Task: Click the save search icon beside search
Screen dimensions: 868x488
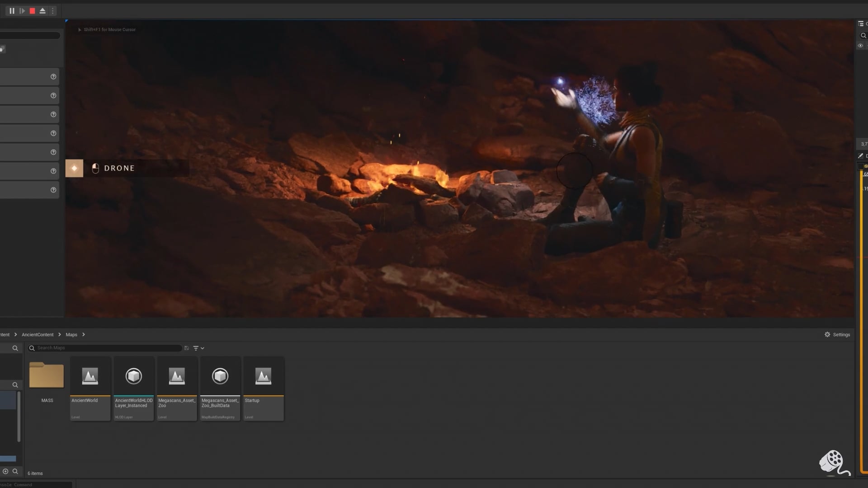Action: 186,348
